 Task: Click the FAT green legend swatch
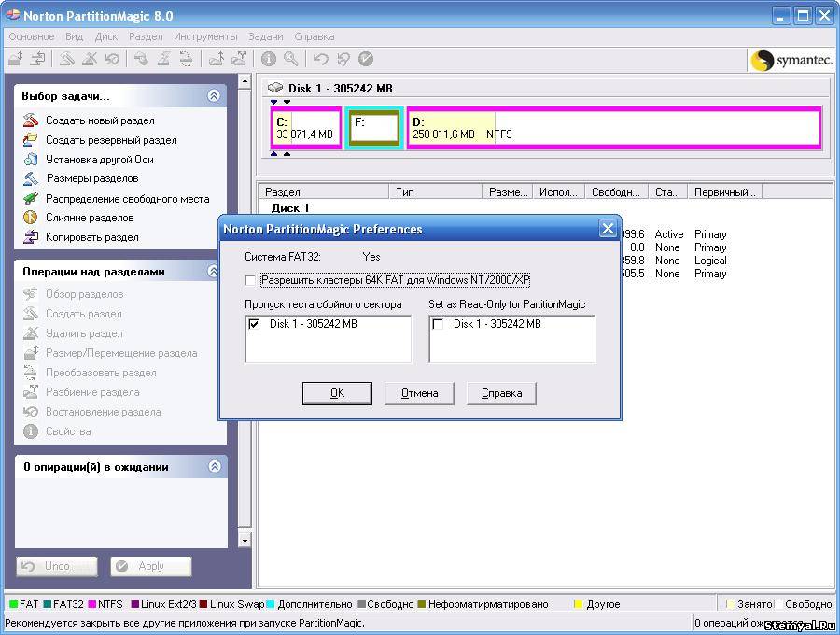[14, 604]
